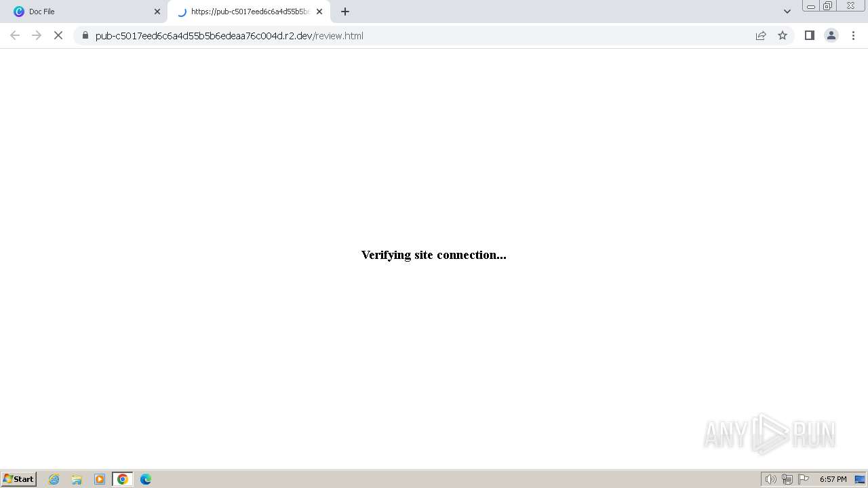
Task: Launch Microsoft Edge from taskbar
Action: click(146, 479)
